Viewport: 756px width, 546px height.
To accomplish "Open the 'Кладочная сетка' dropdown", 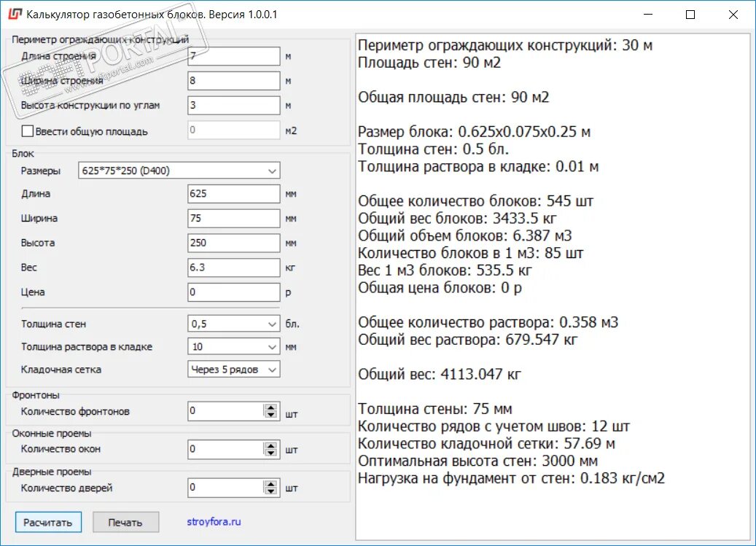I will [x=234, y=369].
